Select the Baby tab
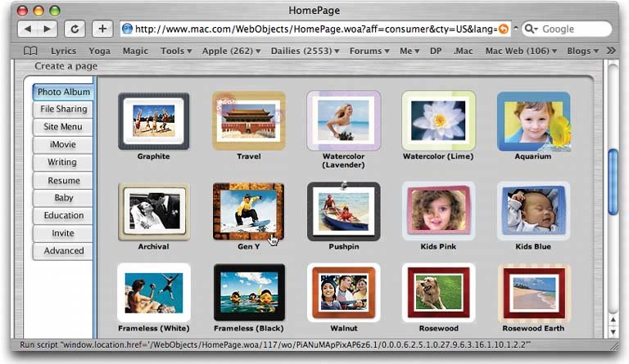The height and width of the screenshot is (364, 629). [x=64, y=197]
